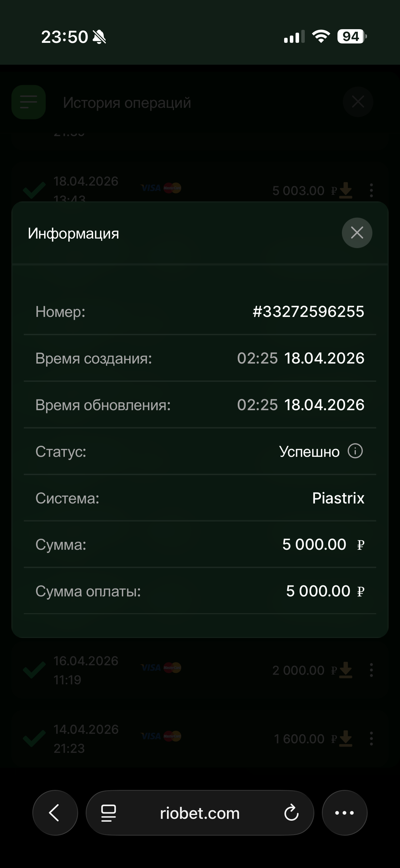Open the page reader menu icon
The image size is (400, 868).
coord(109,813)
